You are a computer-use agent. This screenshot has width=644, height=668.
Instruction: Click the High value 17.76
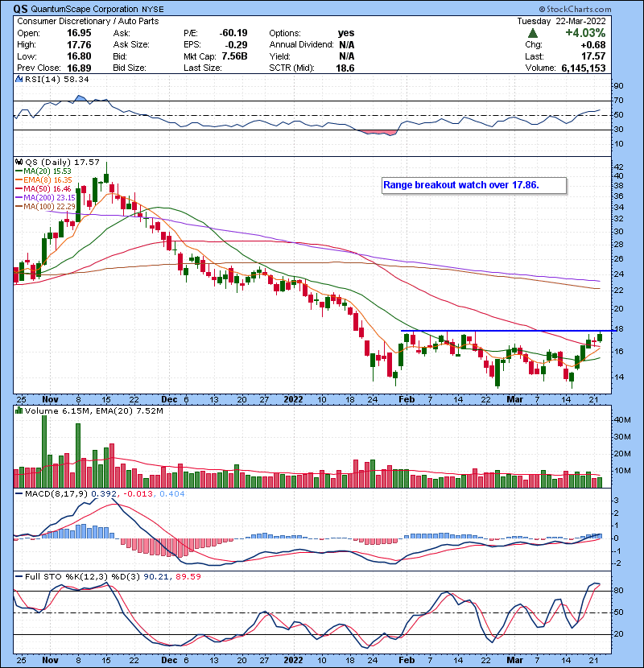tap(79, 45)
